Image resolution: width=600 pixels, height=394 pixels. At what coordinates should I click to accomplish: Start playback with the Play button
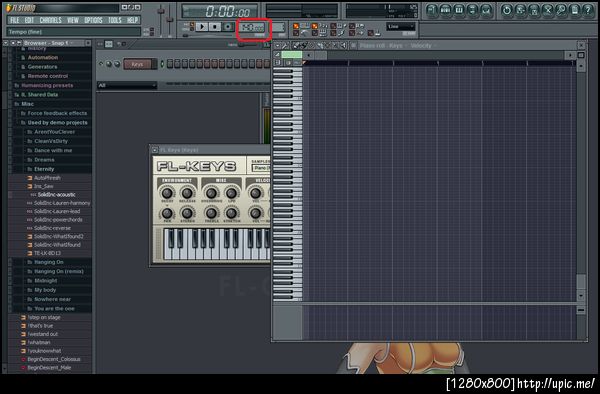click(x=202, y=27)
